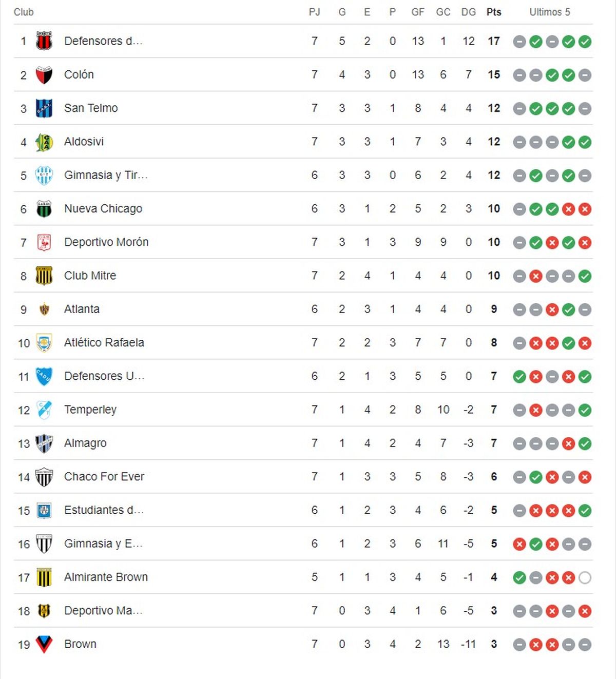The image size is (616, 679).
Task: Sort by the Pts column header
Action: click(x=493, y=12)
